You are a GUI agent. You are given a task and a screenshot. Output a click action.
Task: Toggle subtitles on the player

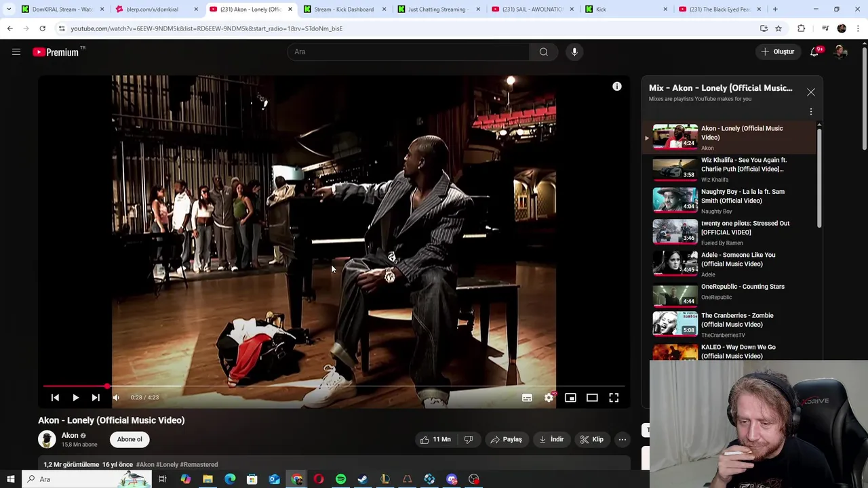527,398
